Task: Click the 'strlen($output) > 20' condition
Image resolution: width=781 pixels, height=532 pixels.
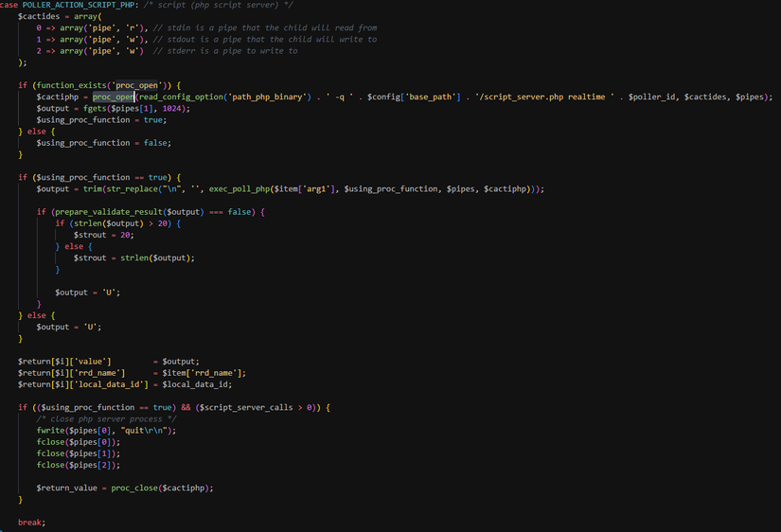Action: click(x=120, y=223)
